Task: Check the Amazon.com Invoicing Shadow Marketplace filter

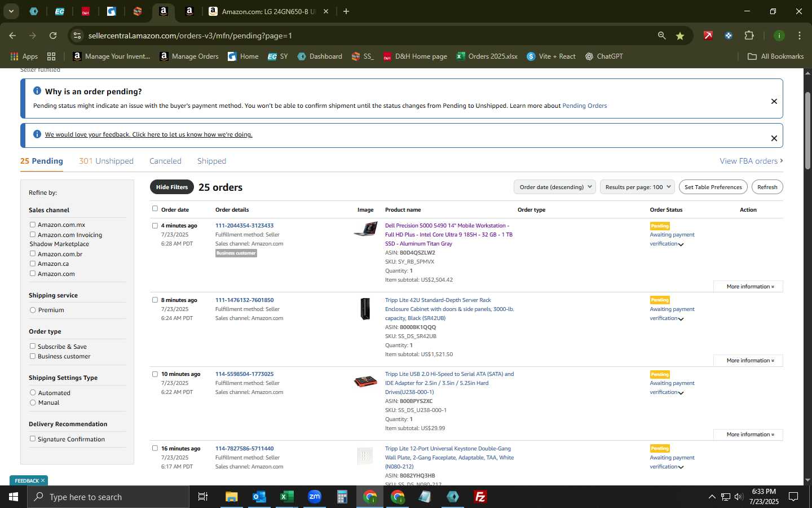Action: pos(33,235)
